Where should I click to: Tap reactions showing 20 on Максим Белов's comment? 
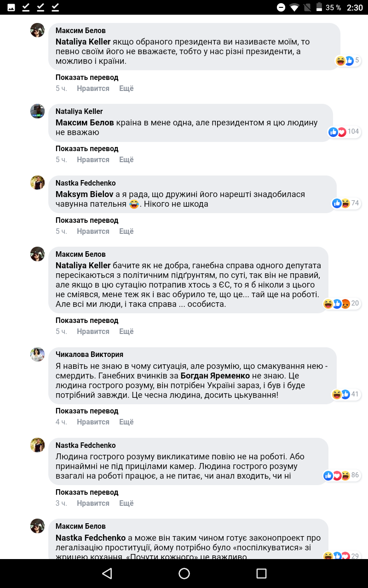[x=341, y=304]
